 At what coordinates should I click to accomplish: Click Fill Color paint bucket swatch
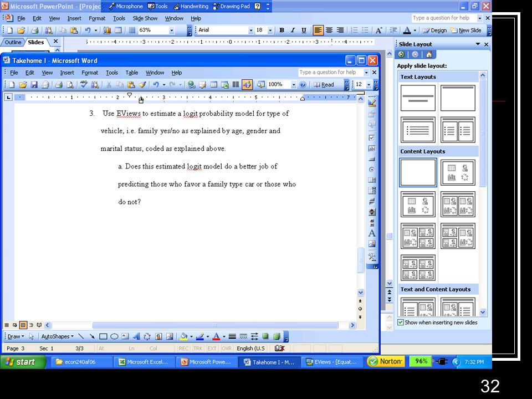point(183,336)
